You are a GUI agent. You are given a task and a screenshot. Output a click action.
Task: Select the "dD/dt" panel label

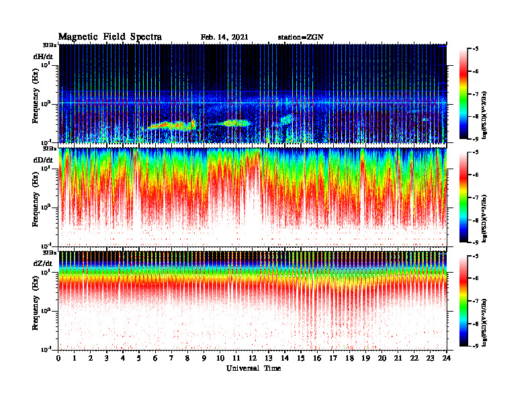(43, 160)
